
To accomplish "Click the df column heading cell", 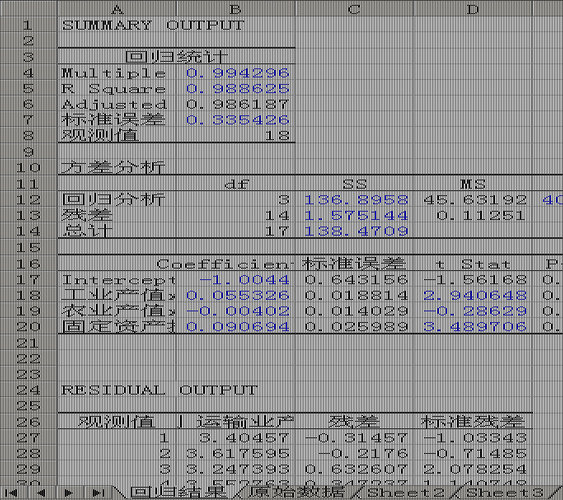I will point(236,184).
